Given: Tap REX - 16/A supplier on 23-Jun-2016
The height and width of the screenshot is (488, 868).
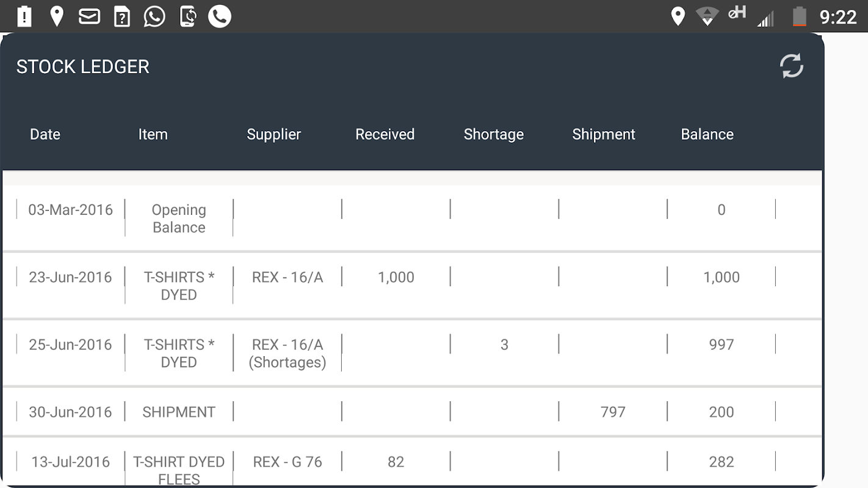Looking at the screenshot, I should 288,277.
